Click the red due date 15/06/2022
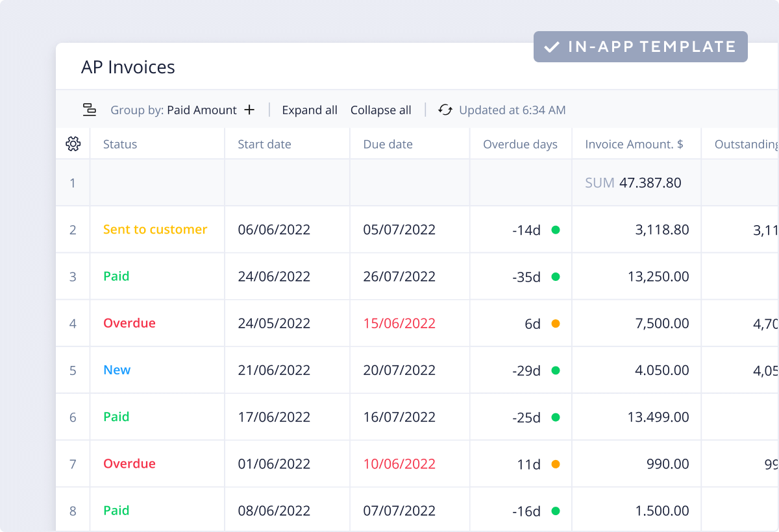 pos(399,323)
